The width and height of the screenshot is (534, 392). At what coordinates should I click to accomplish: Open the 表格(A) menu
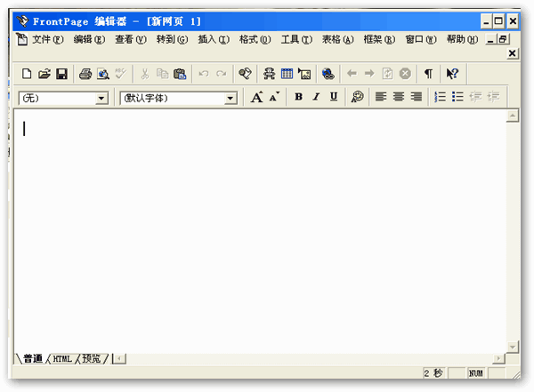[338, 39]
